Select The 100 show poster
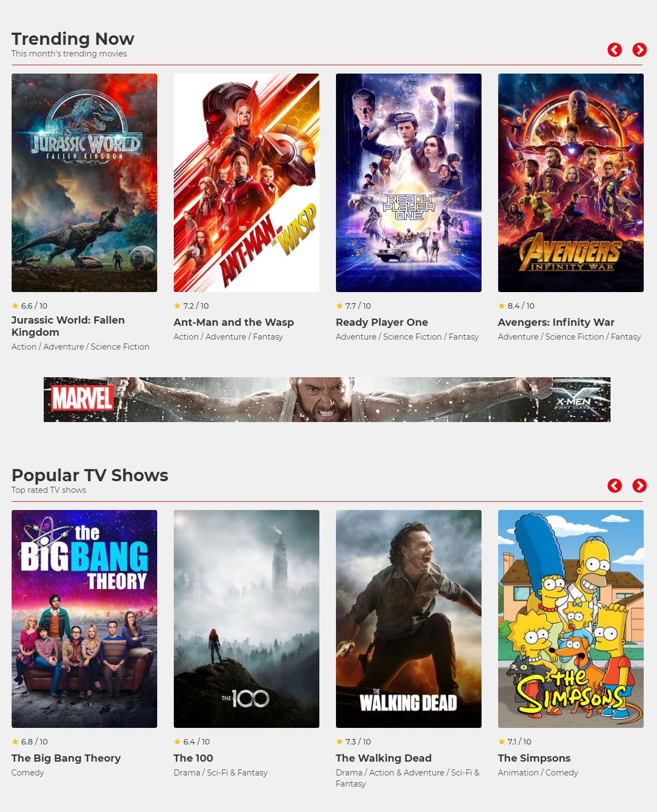This screenshot has height=812, width=657. point(246,619)
